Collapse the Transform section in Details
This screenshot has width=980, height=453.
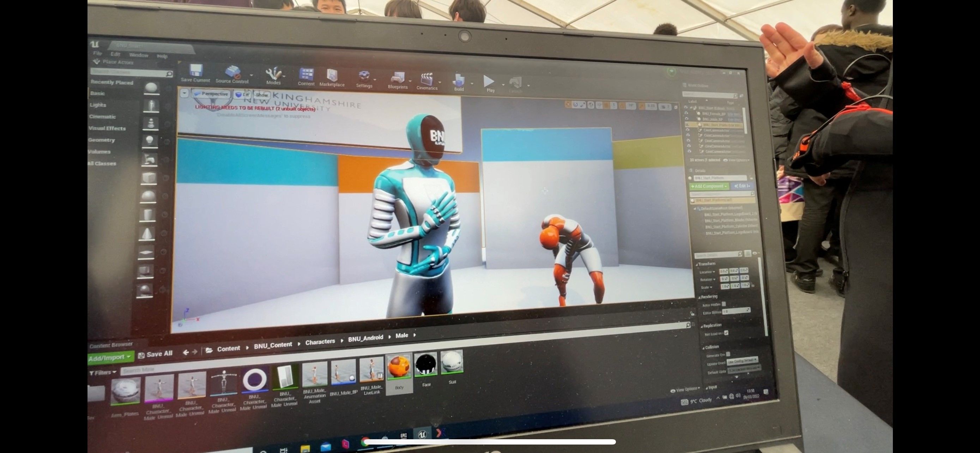coord(697,263)
